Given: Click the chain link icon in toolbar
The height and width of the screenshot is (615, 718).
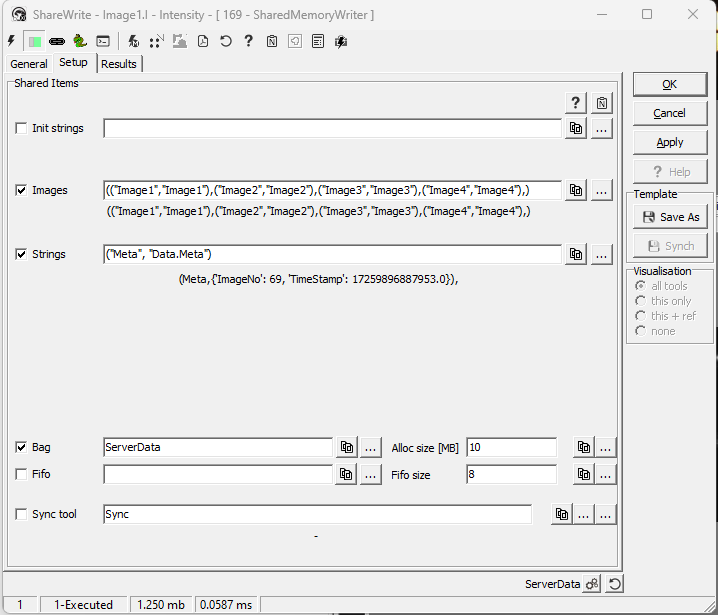Looking at the screenshot, I should coord(57,42).
